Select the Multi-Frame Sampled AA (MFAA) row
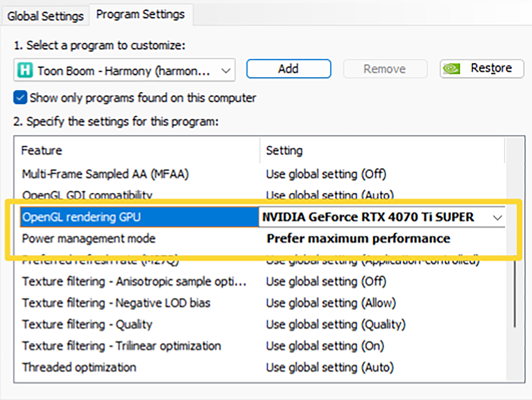532x400 pixels. click(x=105, y=174)
